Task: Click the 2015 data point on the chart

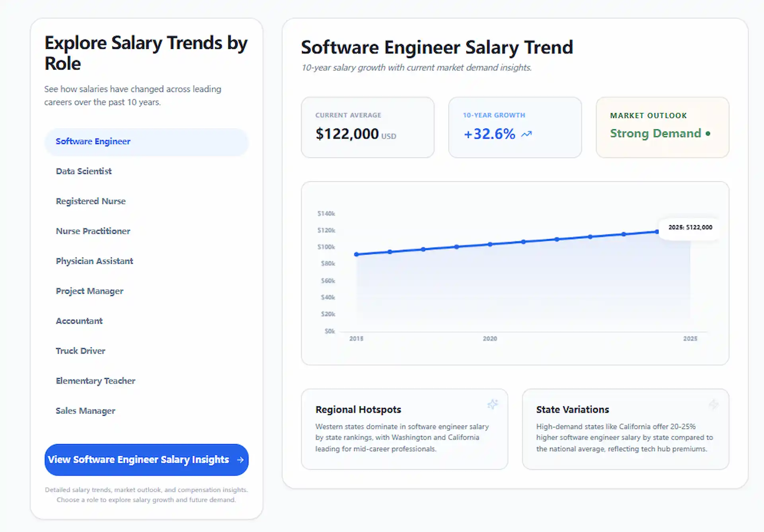Action: pyautogui.click(x=357, y=254)
